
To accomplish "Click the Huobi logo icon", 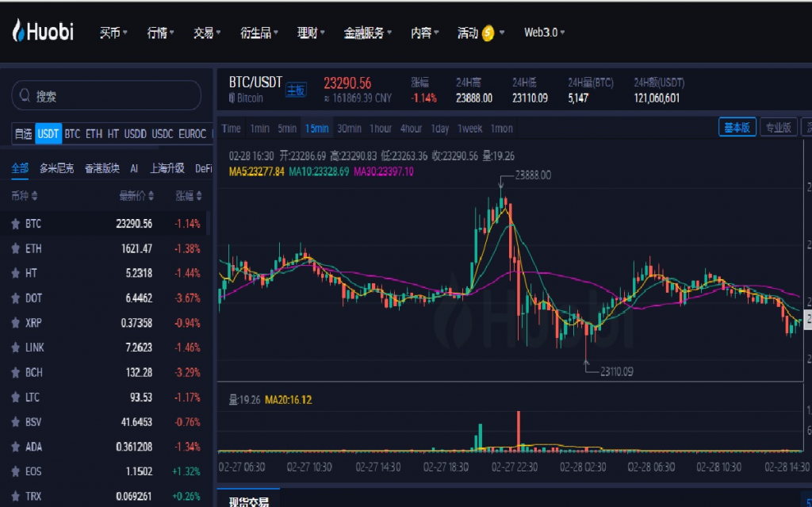I will click(x=18, y=32).
